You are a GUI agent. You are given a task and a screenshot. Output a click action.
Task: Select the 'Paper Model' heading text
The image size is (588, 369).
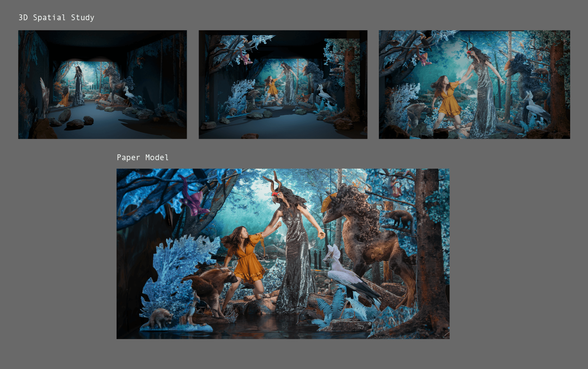tap(143, 158)
